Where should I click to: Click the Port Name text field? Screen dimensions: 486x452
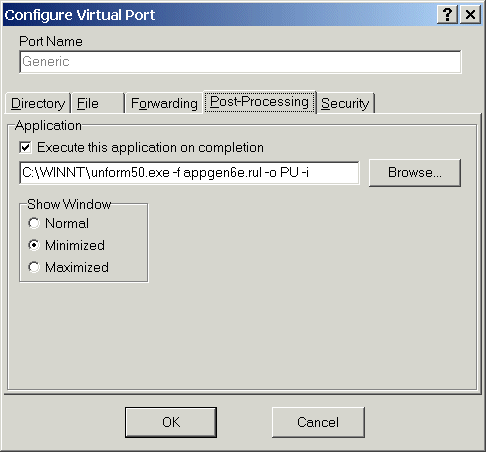240,62
